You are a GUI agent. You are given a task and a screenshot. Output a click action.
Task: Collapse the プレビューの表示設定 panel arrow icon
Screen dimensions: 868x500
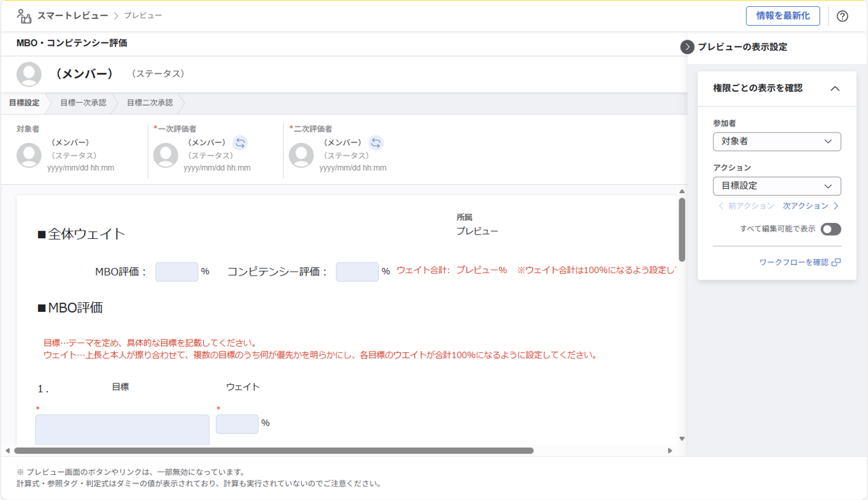(686, 47)
